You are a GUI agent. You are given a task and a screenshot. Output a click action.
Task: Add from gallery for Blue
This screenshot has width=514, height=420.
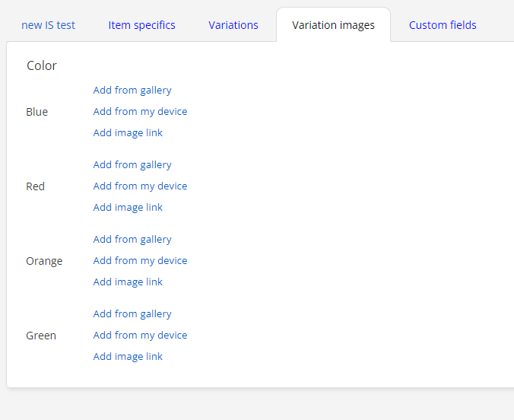click(132, 91)
